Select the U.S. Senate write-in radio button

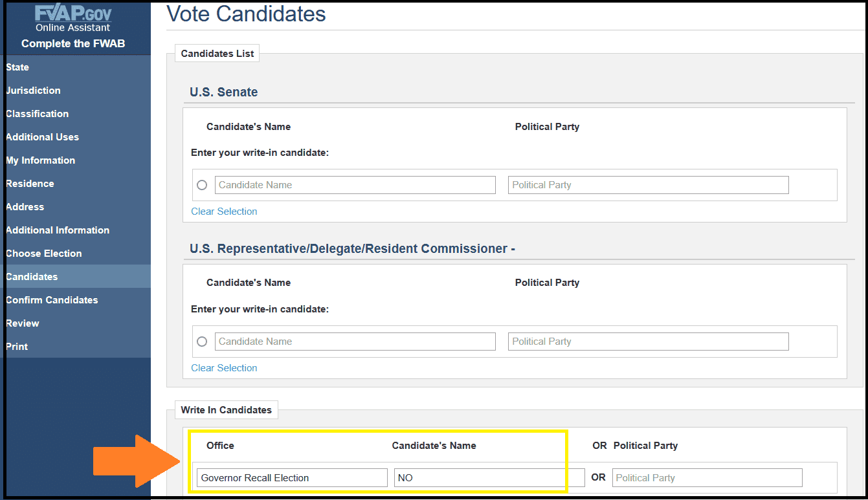202,185
